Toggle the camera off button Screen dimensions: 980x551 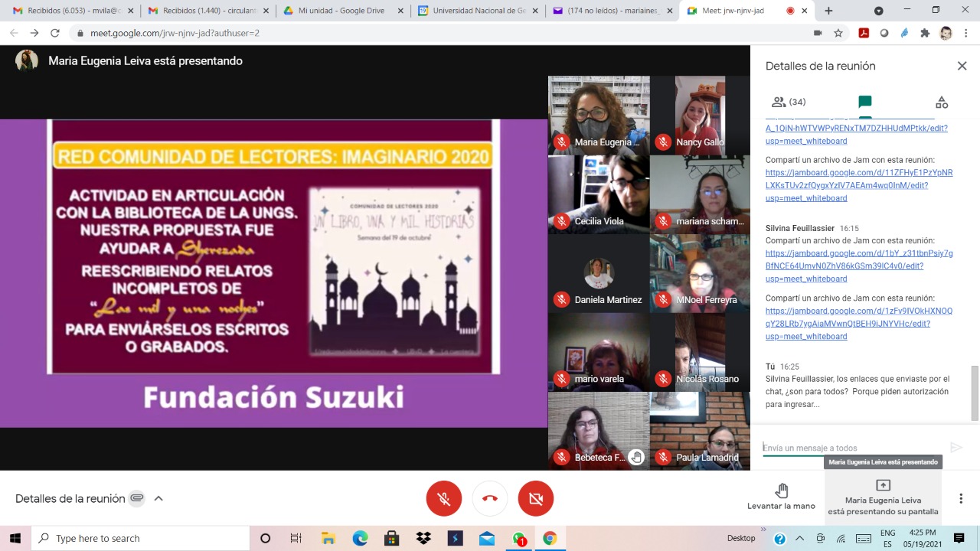pos(535,498)
